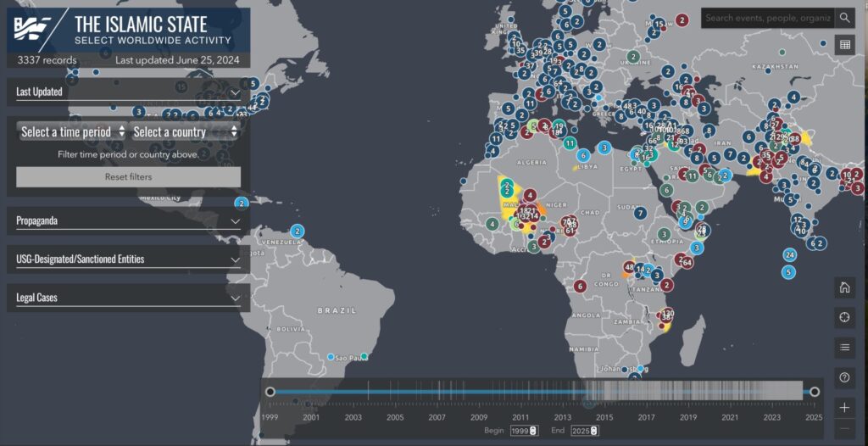Select the 7 cluster marker in Sudan

tap(641, 213)
